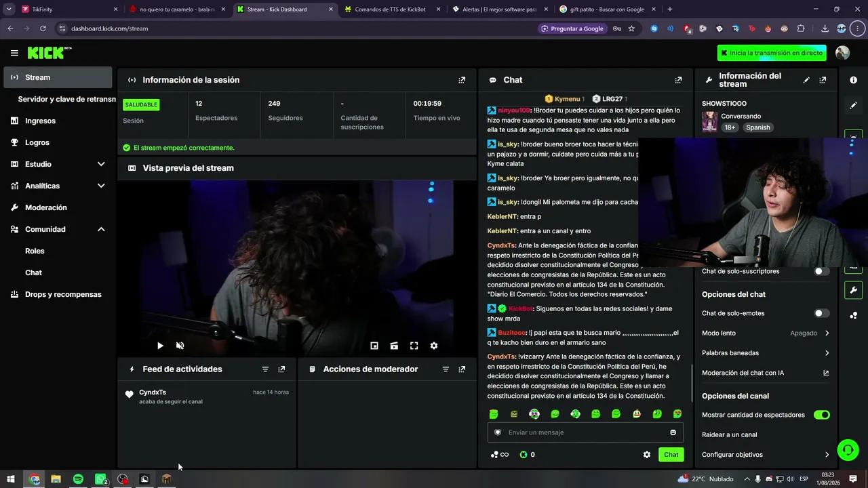Click Inicia la transmisión en directo button
The height and width of the screenshot is (488, 868).
[772, 53]
